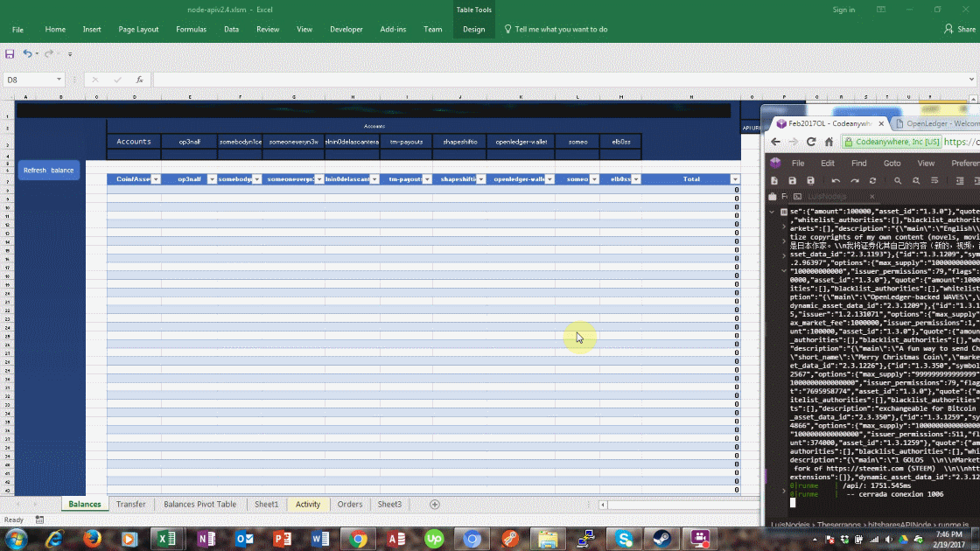This screenshot has width=980, height=551.
Task: Open Outlook from taskbar
Action: (x=244, y=539)
